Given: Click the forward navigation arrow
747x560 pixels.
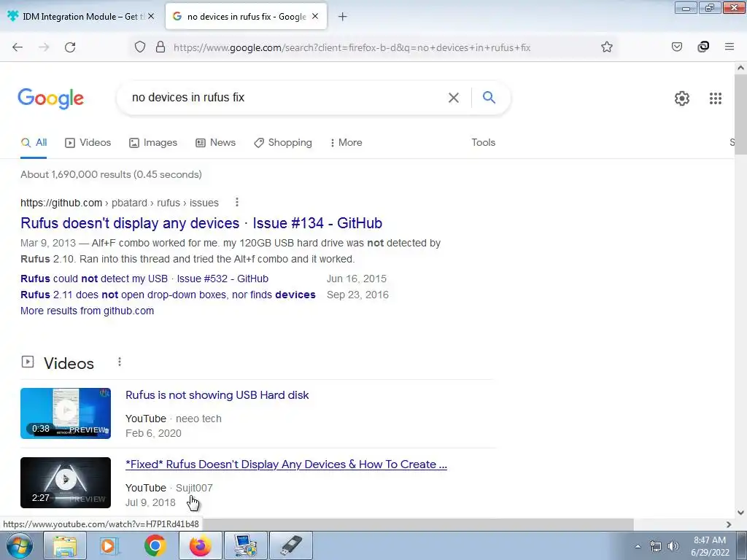Looking at the screenshot, I should tap(44, 47).
